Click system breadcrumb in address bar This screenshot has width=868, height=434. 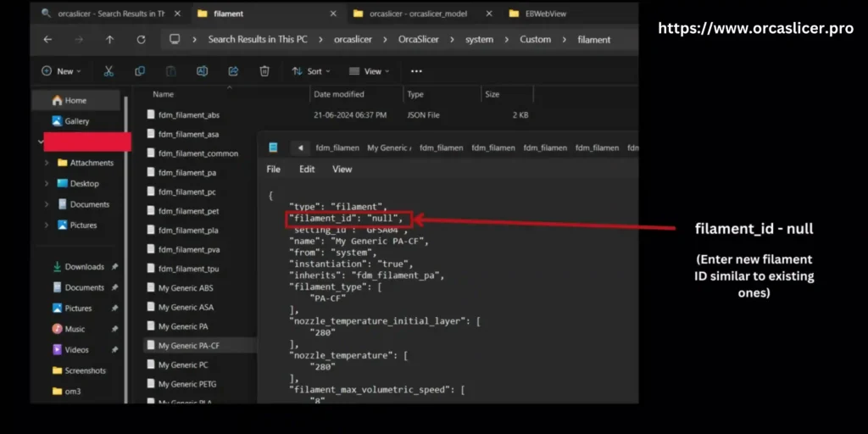479,39
